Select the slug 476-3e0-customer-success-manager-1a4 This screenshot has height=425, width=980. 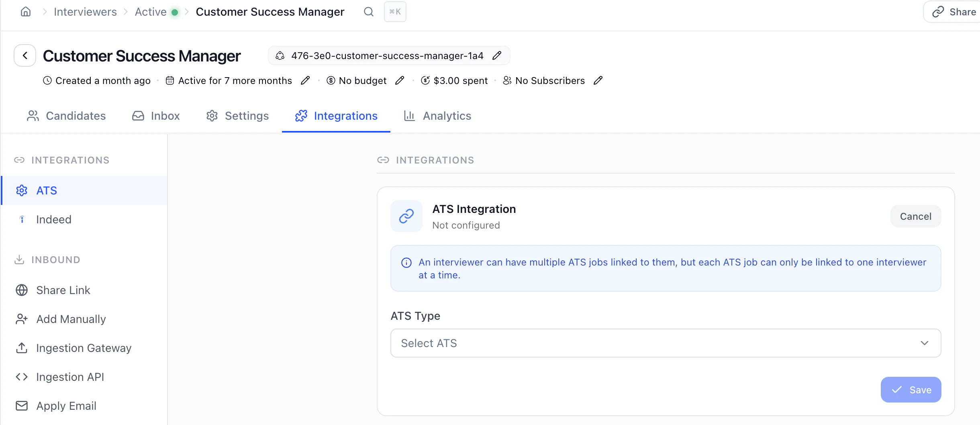[387, 55]
